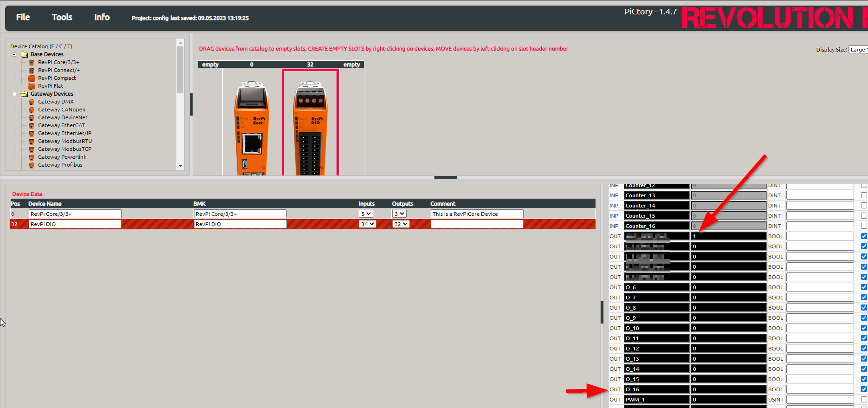Click the Device Catalog (E / C / T) label
The width and height of the screenshot is (868, 408).
41,46
